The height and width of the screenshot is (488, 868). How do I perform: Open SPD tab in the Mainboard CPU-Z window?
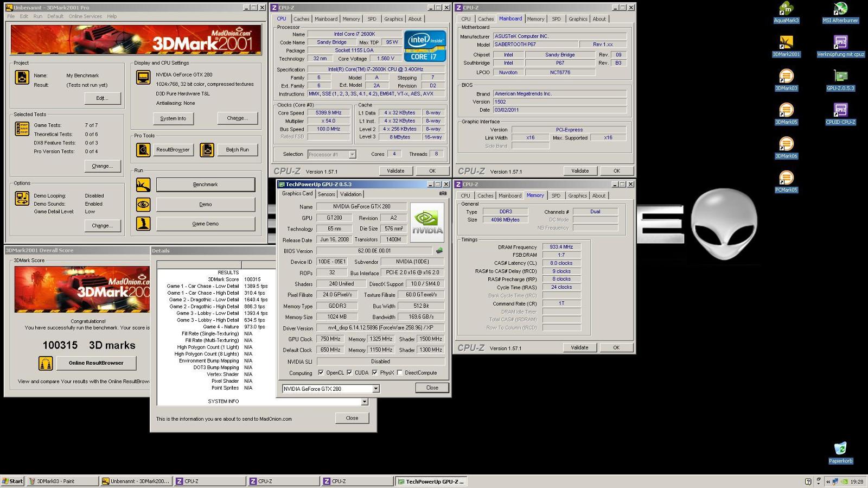pyautogui.click(x=556, y=19)
